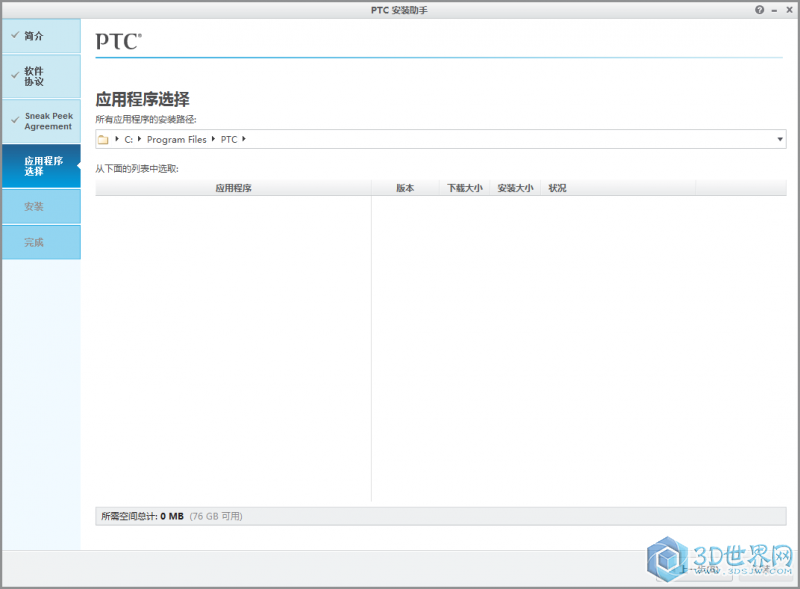Sort by 安装大小 column header
This screenshot has width=800, height=589.
(x=515, y=188)
